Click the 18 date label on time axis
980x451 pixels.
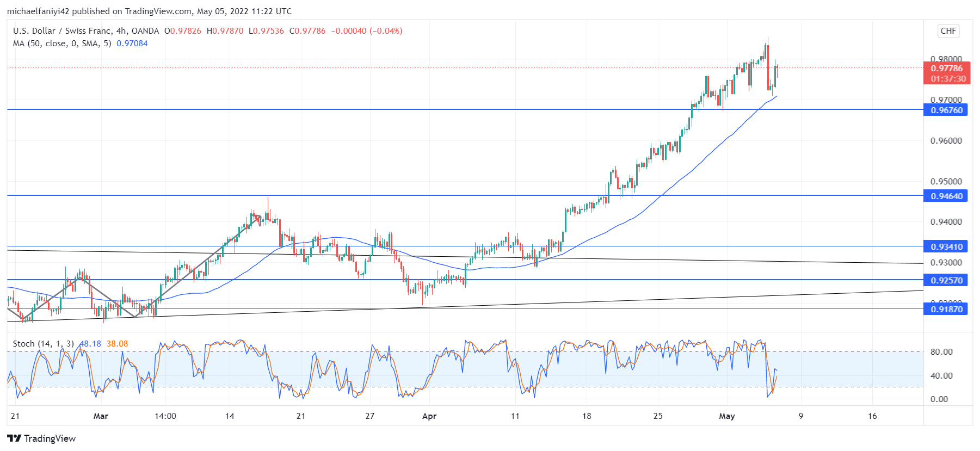click(x=587, y=416)
